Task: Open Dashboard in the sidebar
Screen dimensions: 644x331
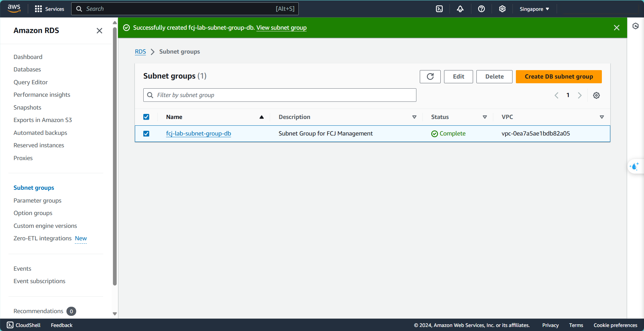Action: click(x=28, y=57)
